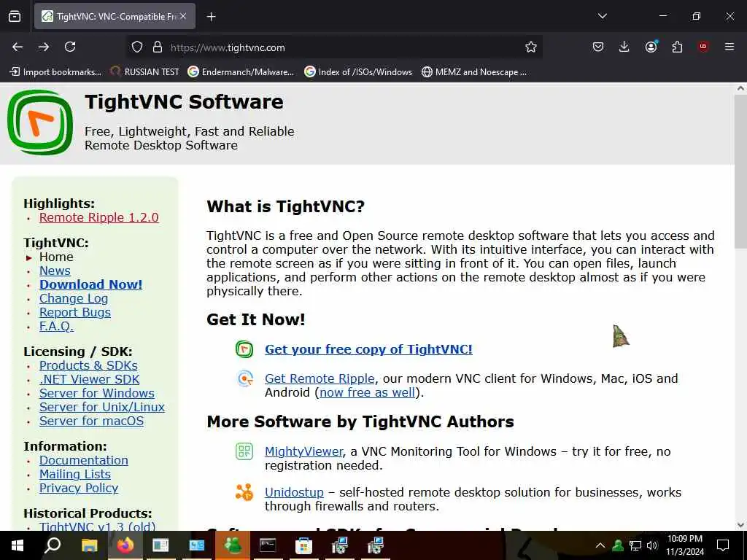Screen dimensions: 747x560
Task: Follow the now free as well link
Action: [x=368, y=392]
